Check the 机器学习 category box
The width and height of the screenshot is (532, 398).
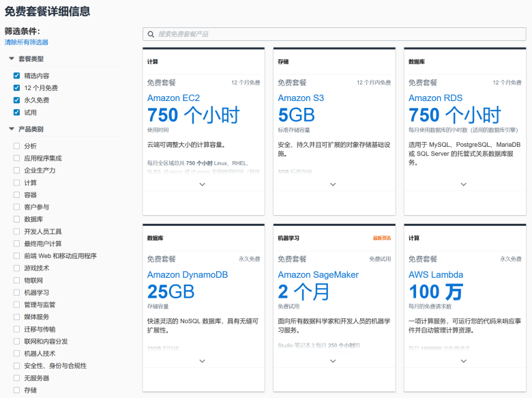point(16,292)
